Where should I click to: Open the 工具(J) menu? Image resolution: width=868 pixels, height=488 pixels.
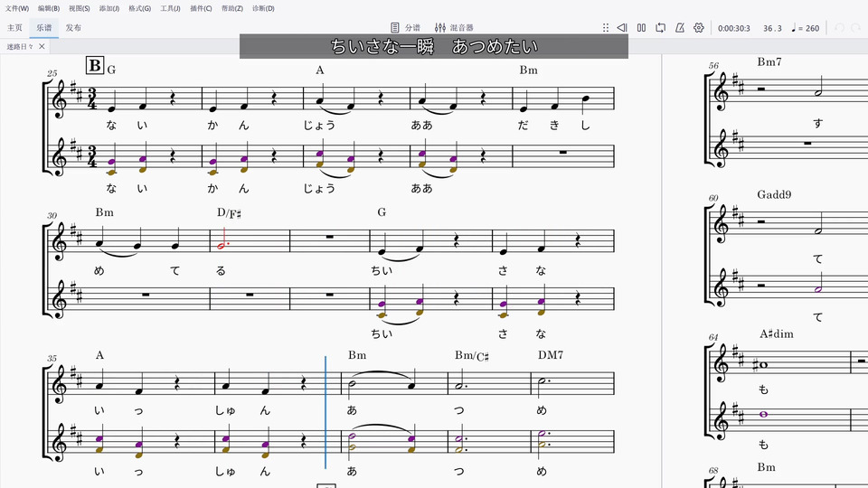170,8
